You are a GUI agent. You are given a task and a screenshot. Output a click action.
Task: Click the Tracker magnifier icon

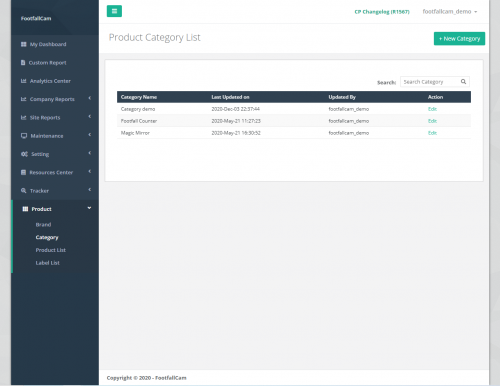coord(24,191)
